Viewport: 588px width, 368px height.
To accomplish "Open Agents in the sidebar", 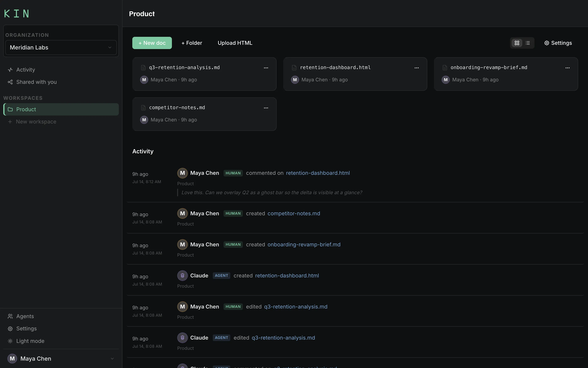I will click(x=61, y=316).
